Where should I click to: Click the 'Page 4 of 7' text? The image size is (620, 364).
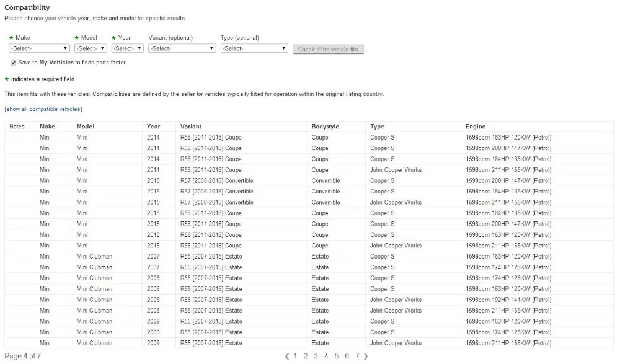pos(22,356)
